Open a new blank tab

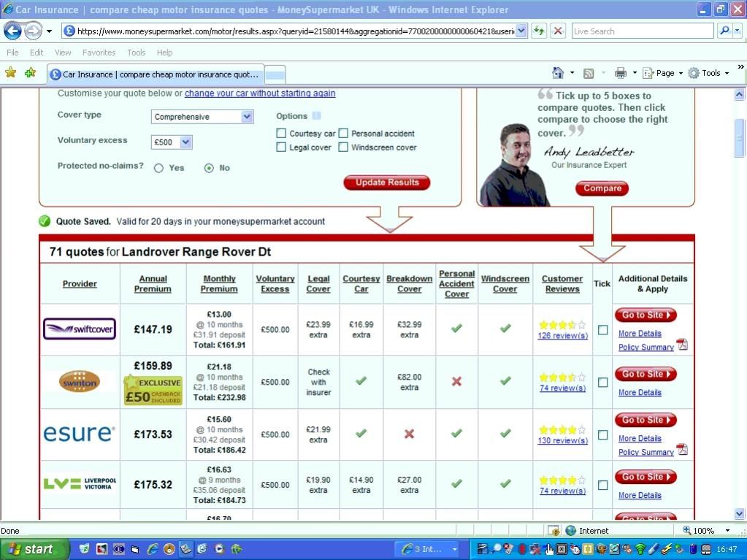[x=275, y=74]
